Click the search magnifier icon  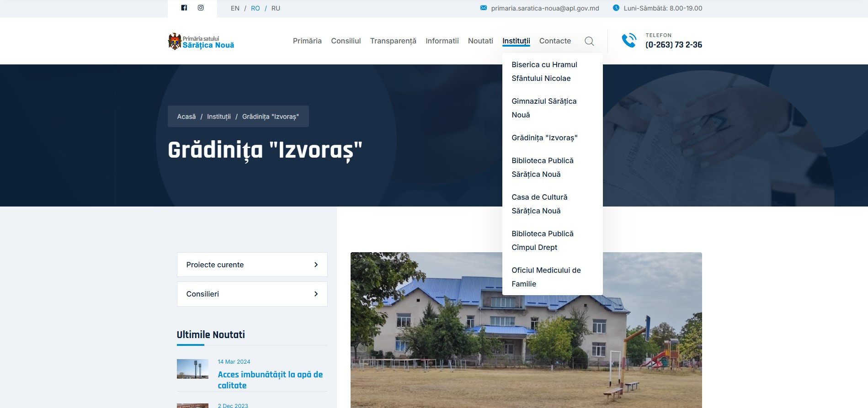(x=589, y=41)
